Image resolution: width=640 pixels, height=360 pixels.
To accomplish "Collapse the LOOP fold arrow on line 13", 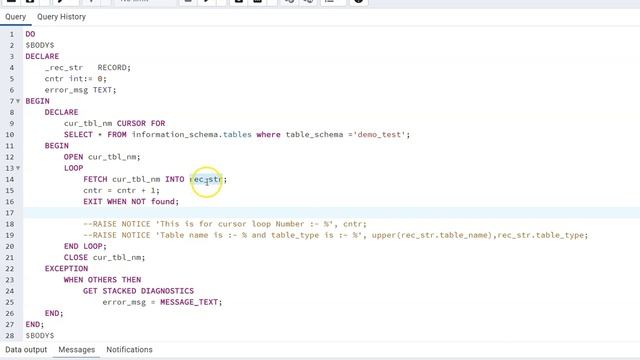I will 18,168.
